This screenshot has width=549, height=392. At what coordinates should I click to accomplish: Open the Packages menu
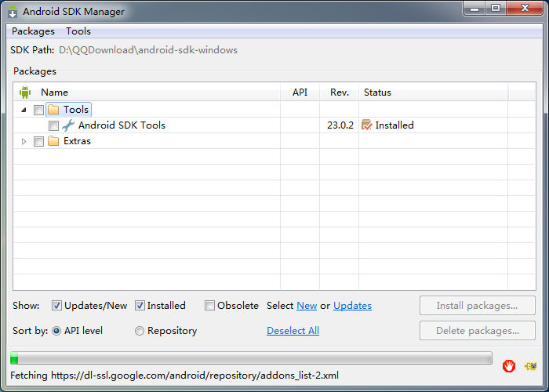[x=33, y=31]
